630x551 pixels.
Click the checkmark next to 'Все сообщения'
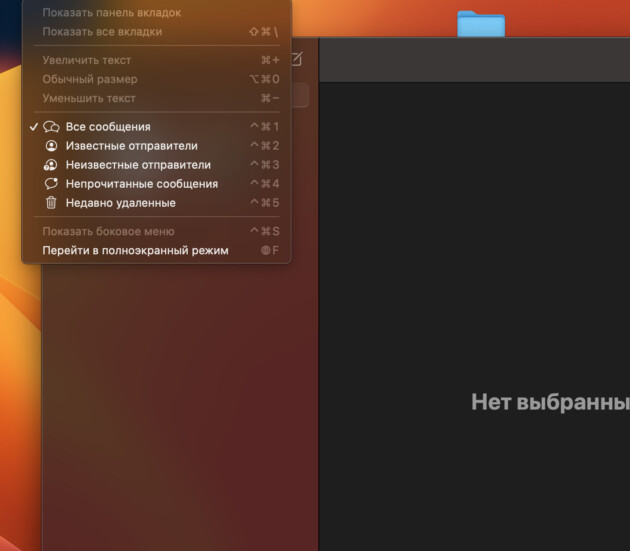(x=34, y=127)
